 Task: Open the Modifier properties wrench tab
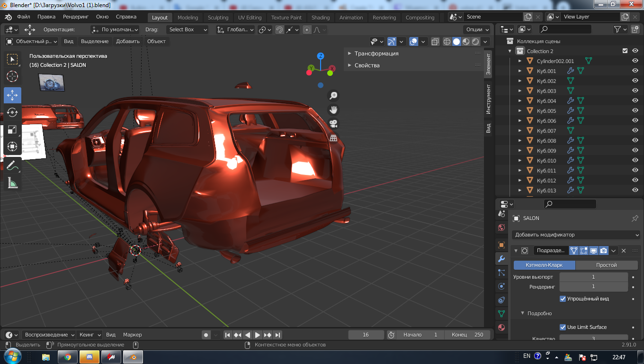[x=501, y=259]
